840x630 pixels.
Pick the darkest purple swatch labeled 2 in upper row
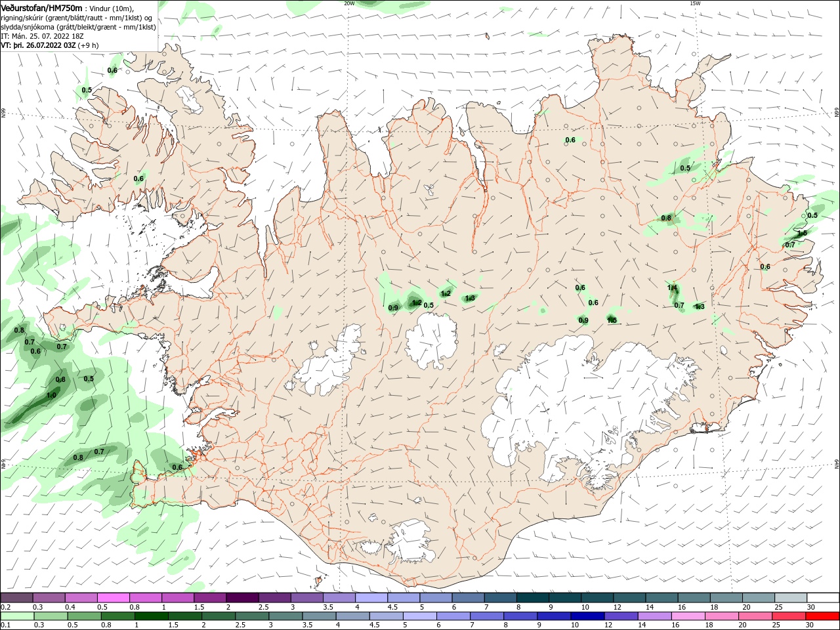242,598
